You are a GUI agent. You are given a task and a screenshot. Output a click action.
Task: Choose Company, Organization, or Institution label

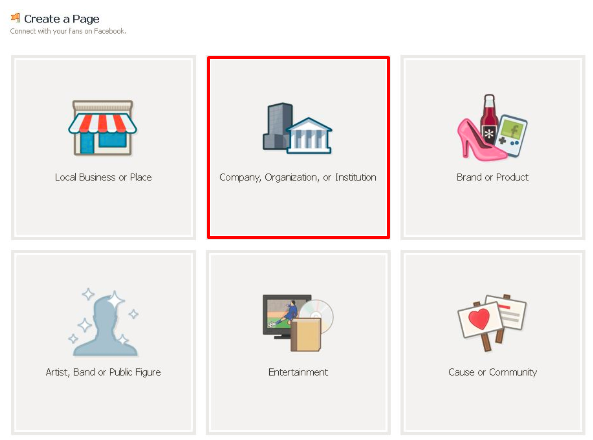click(298, 177)
